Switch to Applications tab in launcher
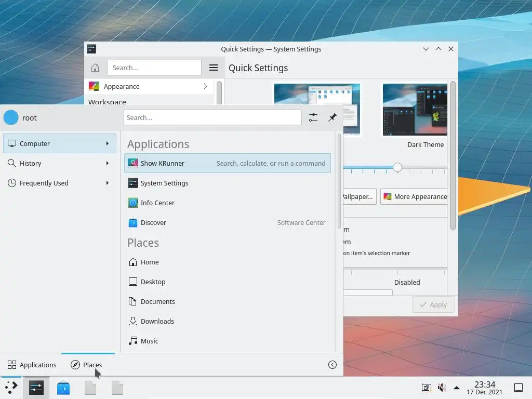 pos(32,365)
